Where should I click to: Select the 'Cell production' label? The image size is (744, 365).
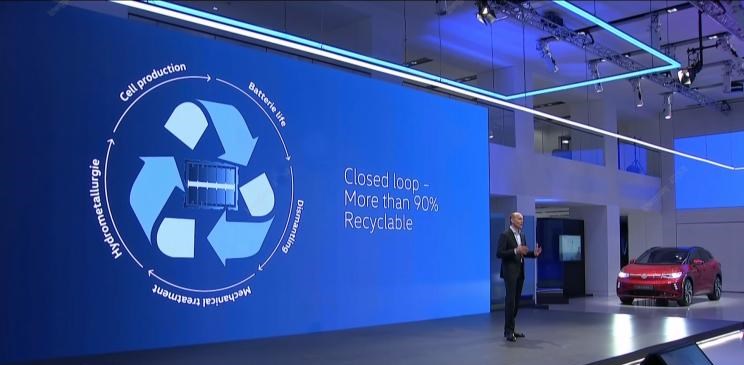[152, 81]
